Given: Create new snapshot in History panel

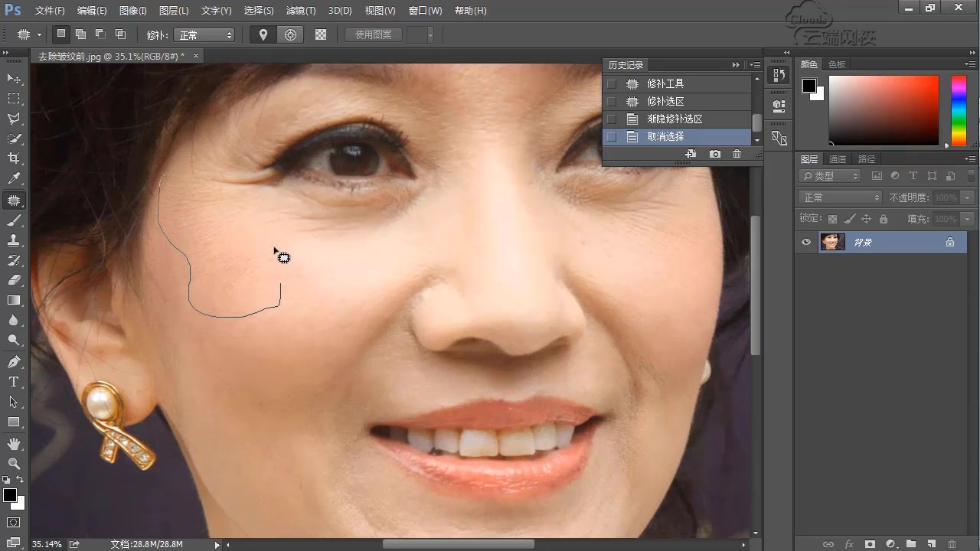Looking at the screenshot, I should tap(715, 154).
